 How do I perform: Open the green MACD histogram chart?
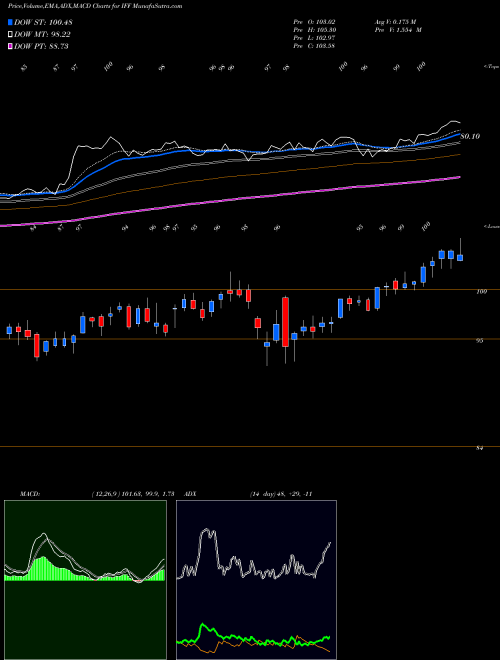point(85,580)
